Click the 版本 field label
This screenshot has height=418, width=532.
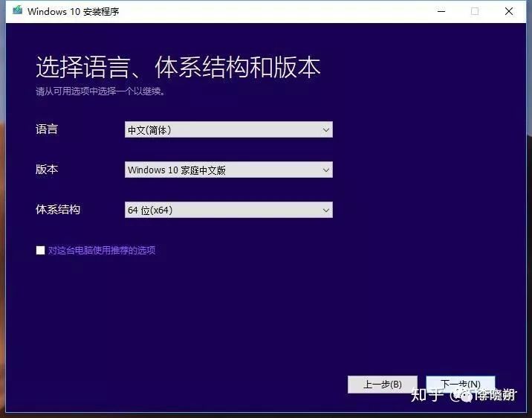click(47, 169)
